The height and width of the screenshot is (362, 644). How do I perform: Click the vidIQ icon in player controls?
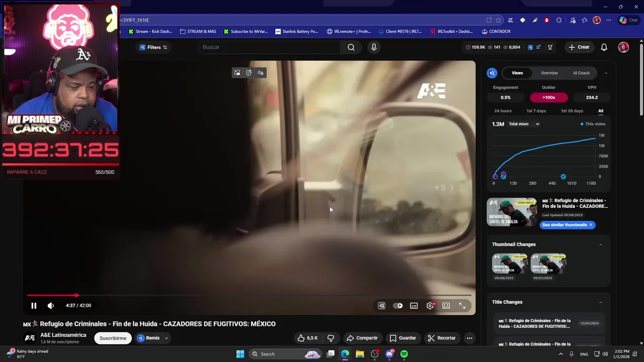[382, 306]
